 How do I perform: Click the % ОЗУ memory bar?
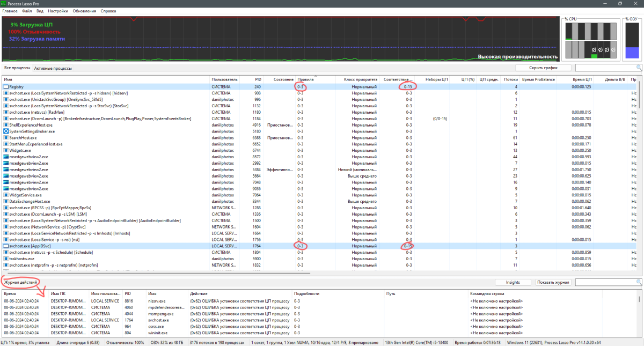pos(631,41)
